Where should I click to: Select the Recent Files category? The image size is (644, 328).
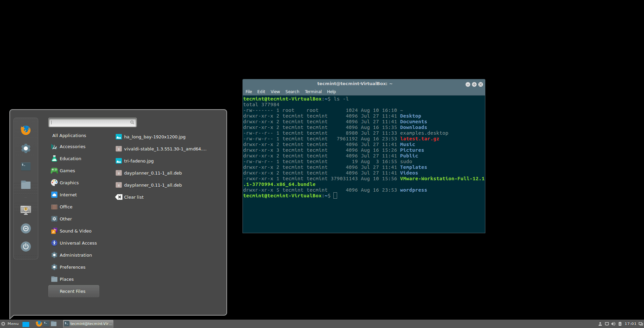73,291
